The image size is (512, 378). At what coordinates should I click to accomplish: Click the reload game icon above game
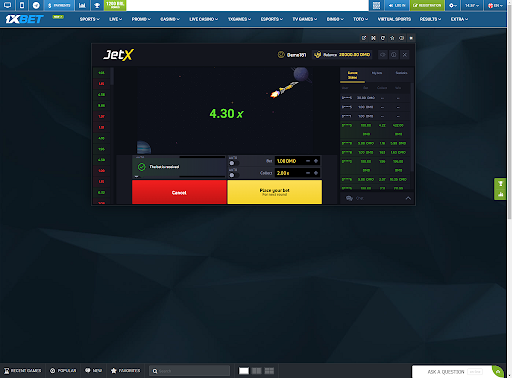point(383,38)
